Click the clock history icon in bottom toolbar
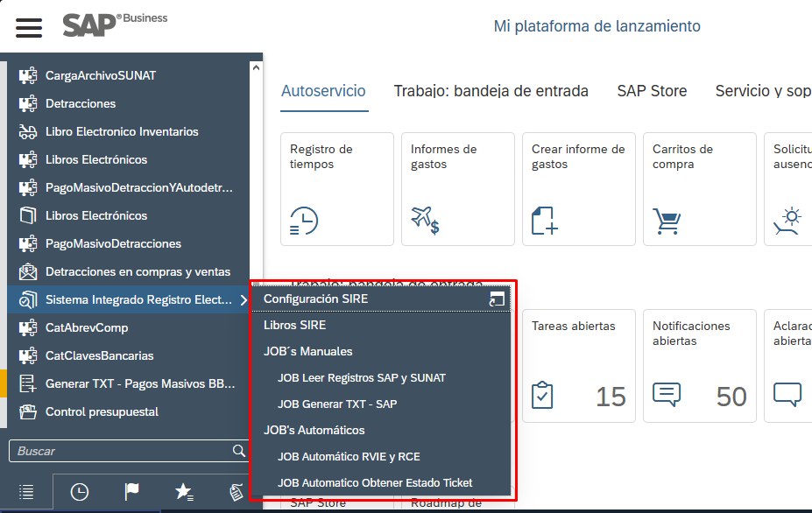 (79, 492)
